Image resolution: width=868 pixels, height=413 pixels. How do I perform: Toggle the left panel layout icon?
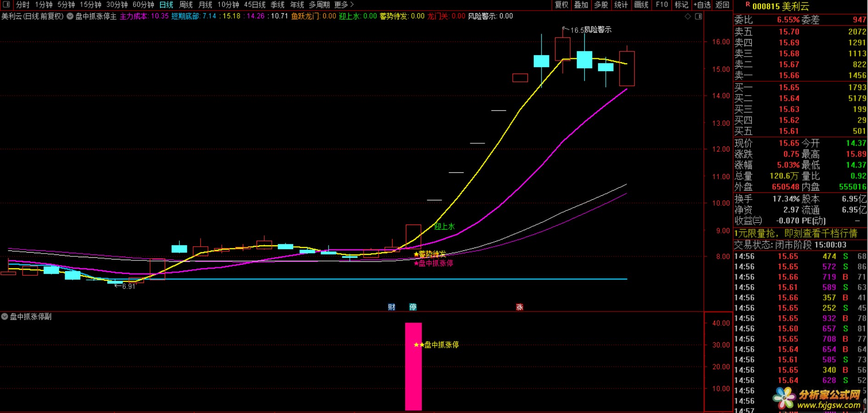(6, 5)
